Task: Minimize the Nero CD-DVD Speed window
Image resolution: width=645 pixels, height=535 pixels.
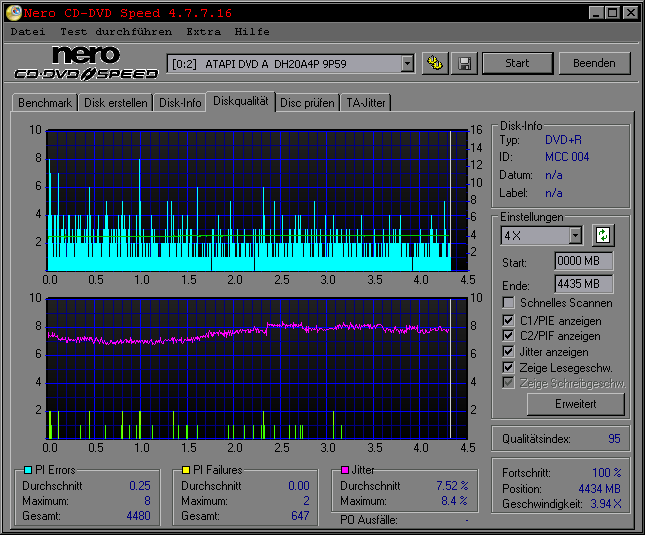Action: click(x=596, y=13)
